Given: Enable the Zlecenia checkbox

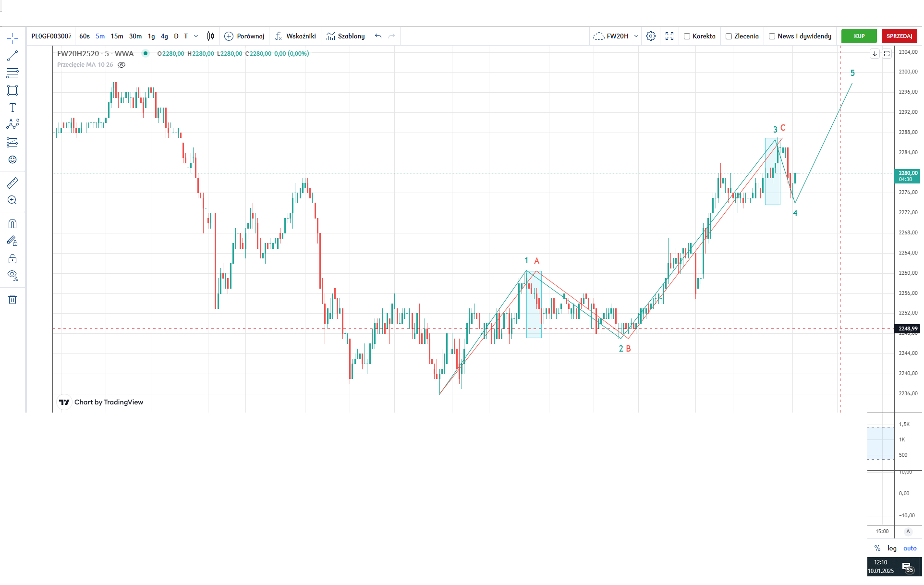Looking at the screenshot, I should tap(729, 37).
